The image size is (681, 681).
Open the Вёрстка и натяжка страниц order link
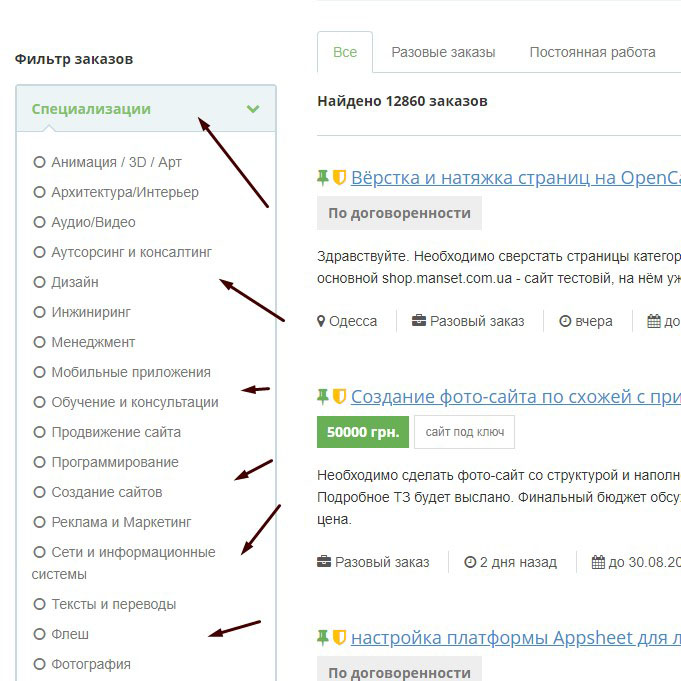click(x=516, y=178)
